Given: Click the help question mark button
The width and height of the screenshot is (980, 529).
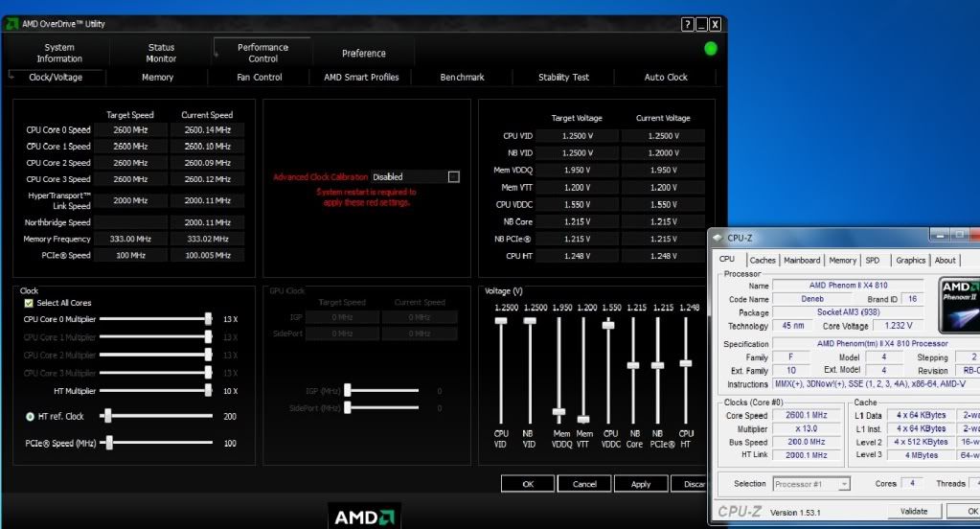Looking at the screenshot, I should click(x=688, y=24).
